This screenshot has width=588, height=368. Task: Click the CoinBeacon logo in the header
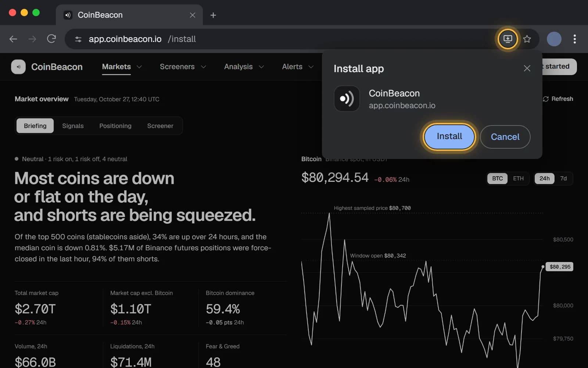coord(18,67)
